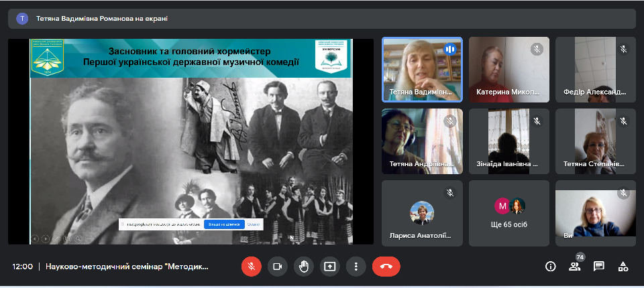Open the chat panel with everyone
Viewport: 644px width, 288px height.
point(598,266)
